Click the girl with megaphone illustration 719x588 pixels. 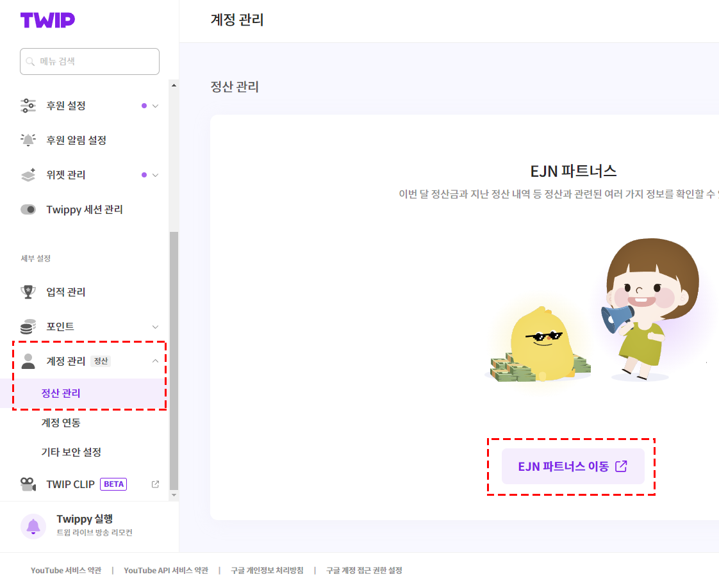click(x=650, y=309)
